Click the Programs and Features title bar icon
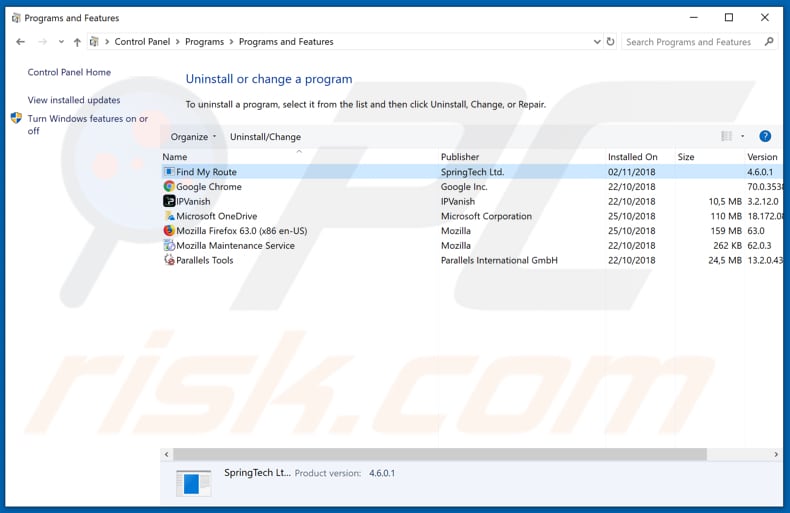This screenshot has width=790, height=513. (x=16, y=18)
